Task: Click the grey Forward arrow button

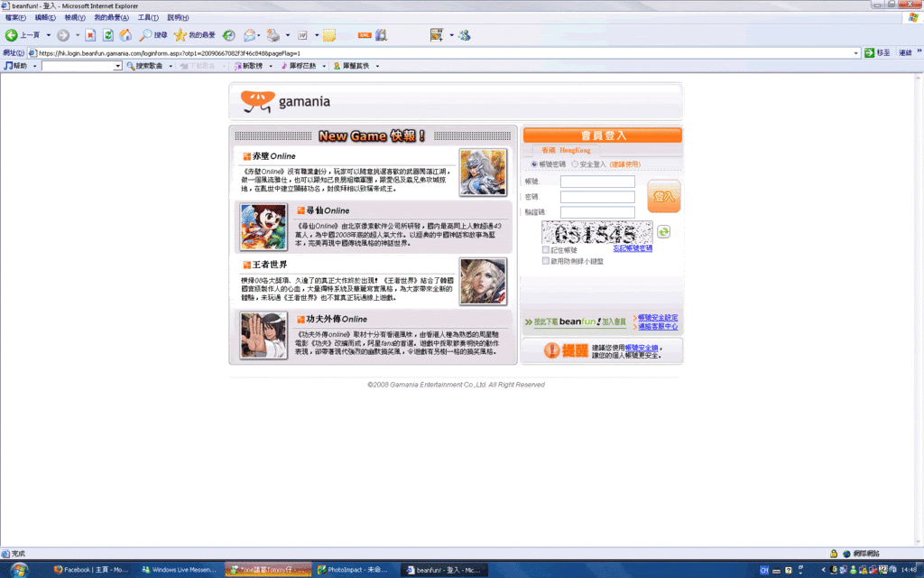Action: 63,35
